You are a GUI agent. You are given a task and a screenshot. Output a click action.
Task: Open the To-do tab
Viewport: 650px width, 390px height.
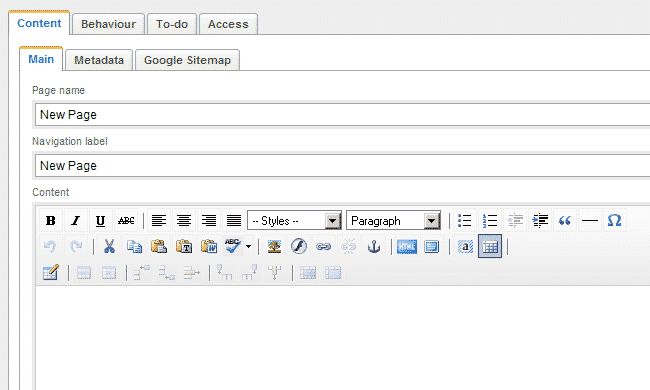click(172, 24)
